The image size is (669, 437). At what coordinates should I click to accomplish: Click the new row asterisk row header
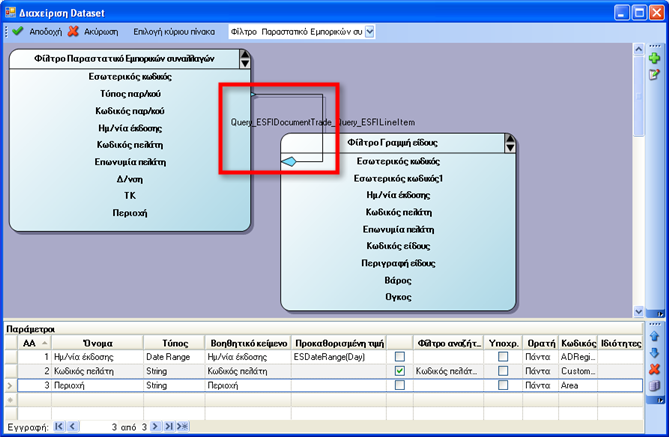(10, 400)
